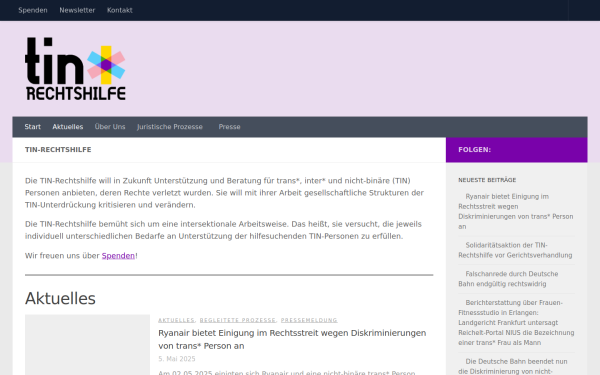Open the BEGLEITETE PROZESSE category tag
Screen dimensions: 600x375
pyautogui.click(x=238, y=320)
